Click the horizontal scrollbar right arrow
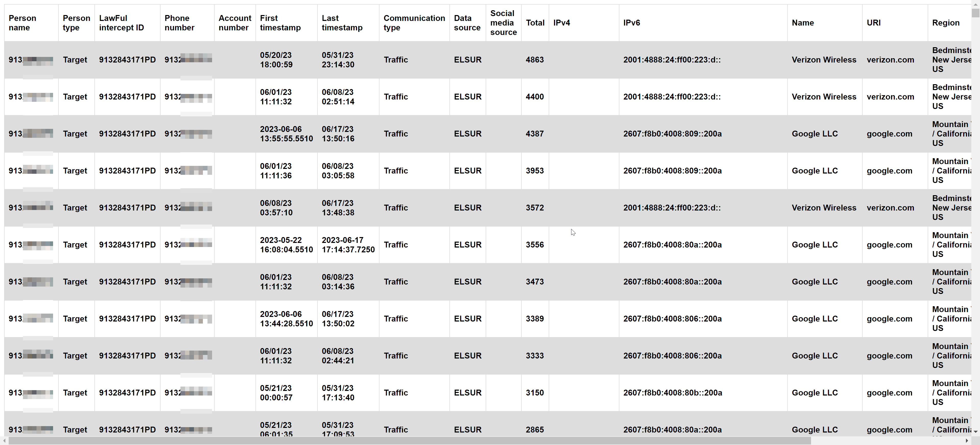Viewport: 980px width, 445px height. [967, 440]
